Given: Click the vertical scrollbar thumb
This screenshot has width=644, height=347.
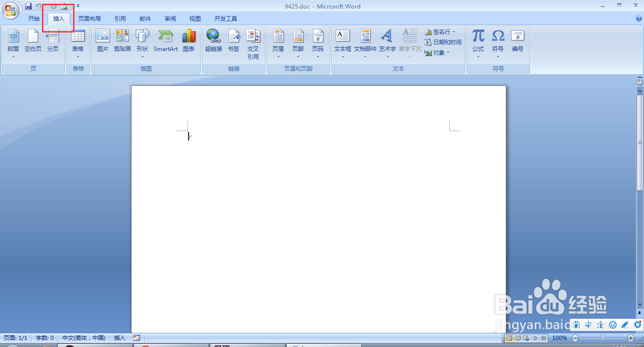Looking at the screenshot, I should (640, 143).
